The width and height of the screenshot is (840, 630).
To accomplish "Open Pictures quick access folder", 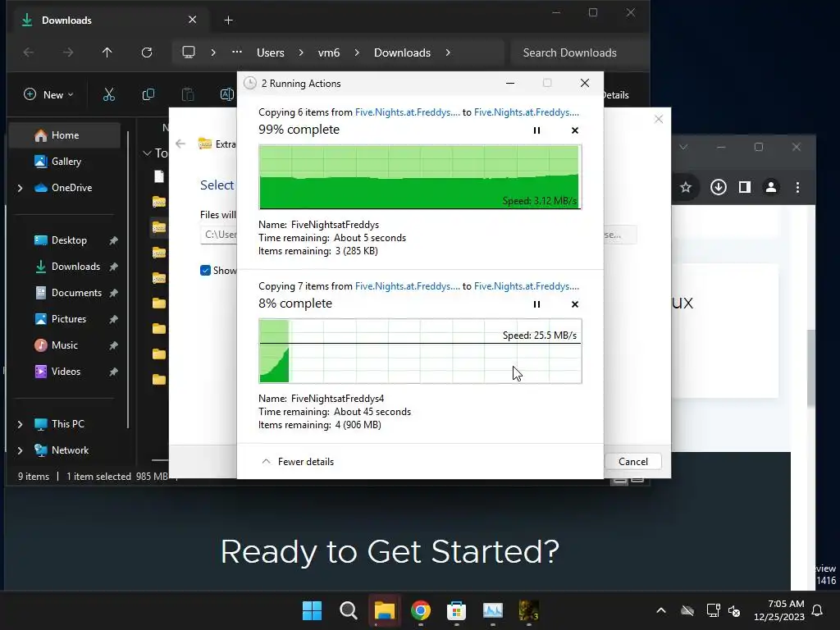I will click(68, 319).
